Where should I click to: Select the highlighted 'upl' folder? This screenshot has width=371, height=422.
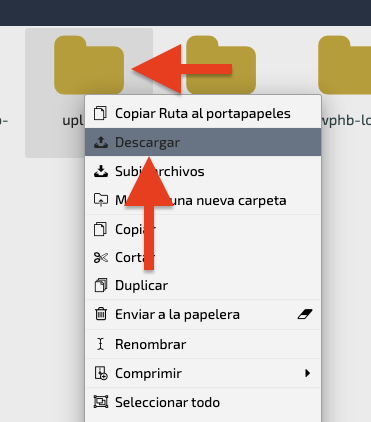(x=89, y=65)
